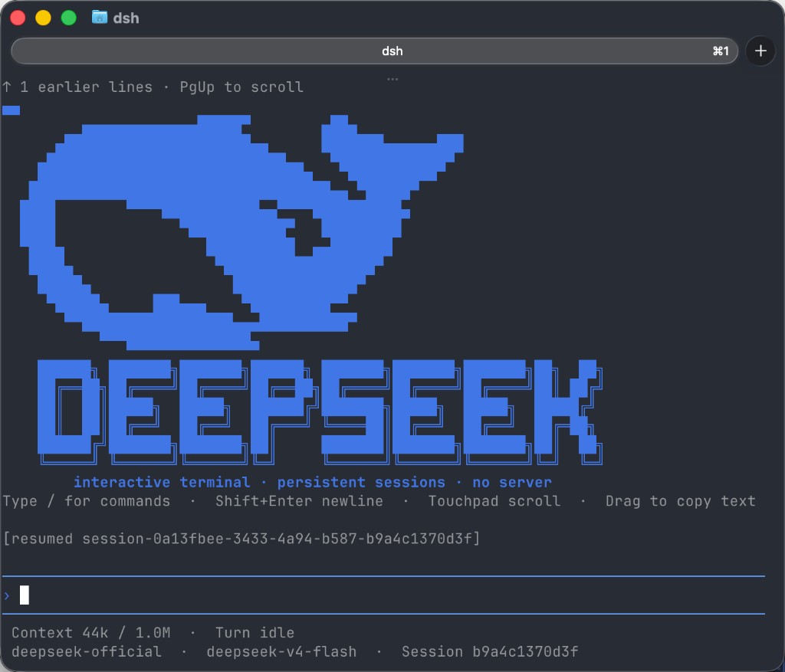This screenshot has width=785, height=672.
Task: Click 'Turn idle' status entry
Action: [255, 633]
